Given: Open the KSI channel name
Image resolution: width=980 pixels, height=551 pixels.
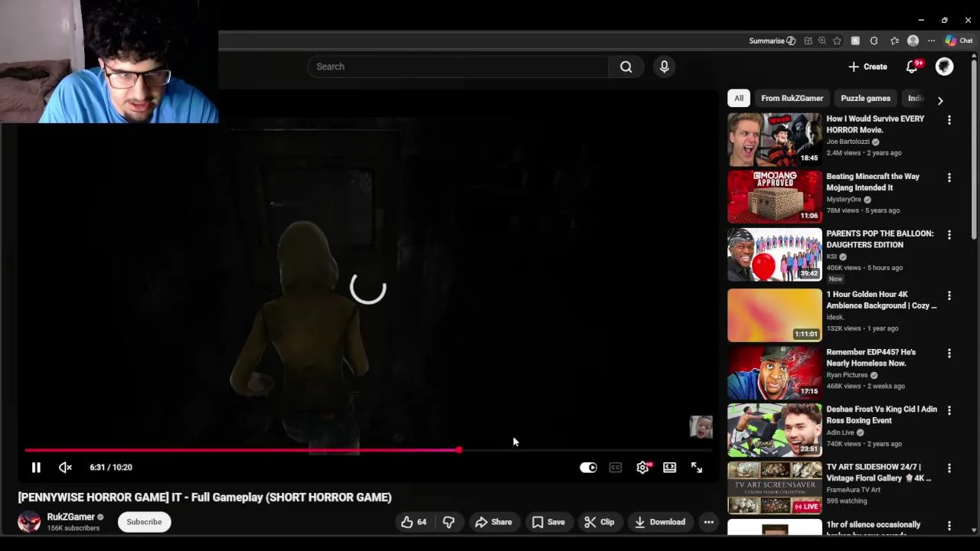Looking at the screenshot, I should [831, 256].
